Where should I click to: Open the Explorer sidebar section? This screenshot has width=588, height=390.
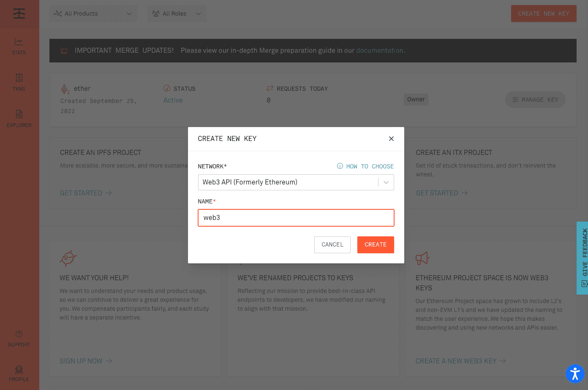(x=19, y=119)
